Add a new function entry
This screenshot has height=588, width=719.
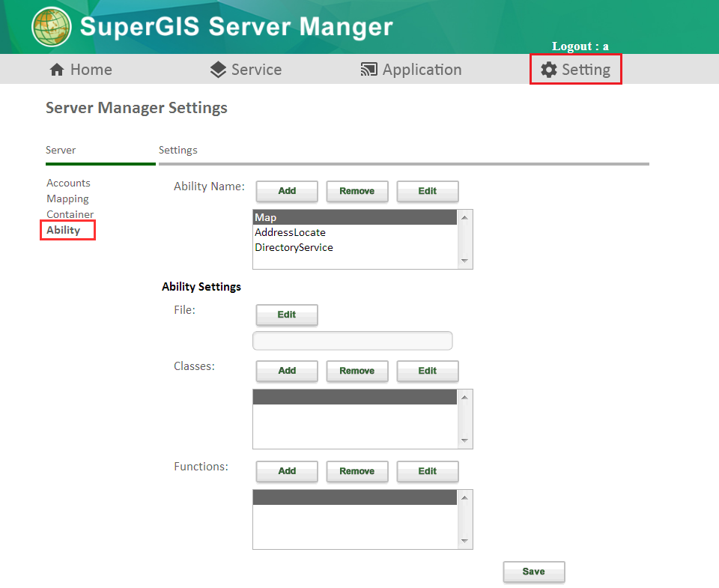[x=287, y=471]
